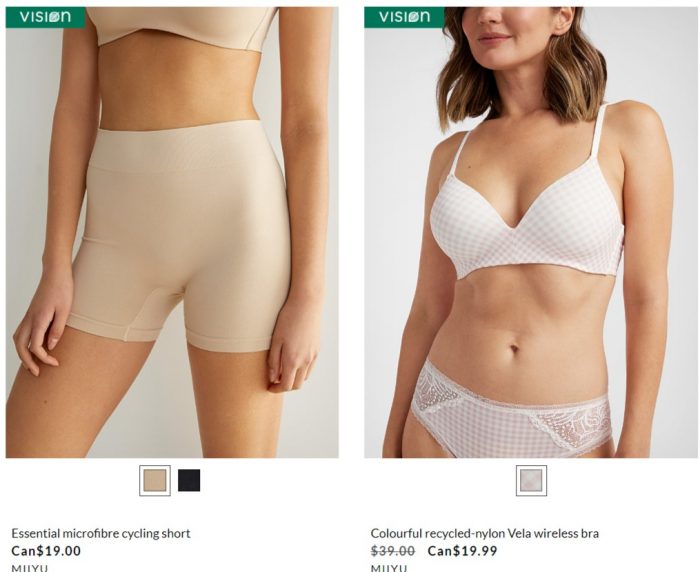Click the leaf logo in the right Vision badge

click(413, 17)
